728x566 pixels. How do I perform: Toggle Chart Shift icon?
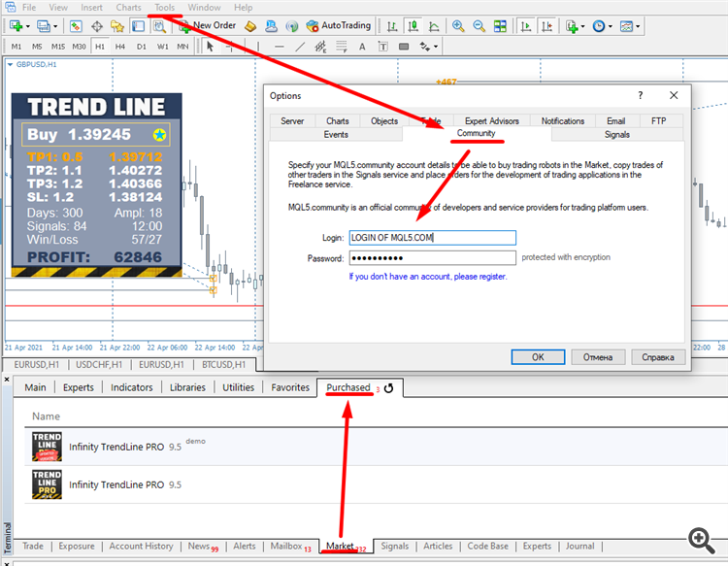click(x=546, y=26)
